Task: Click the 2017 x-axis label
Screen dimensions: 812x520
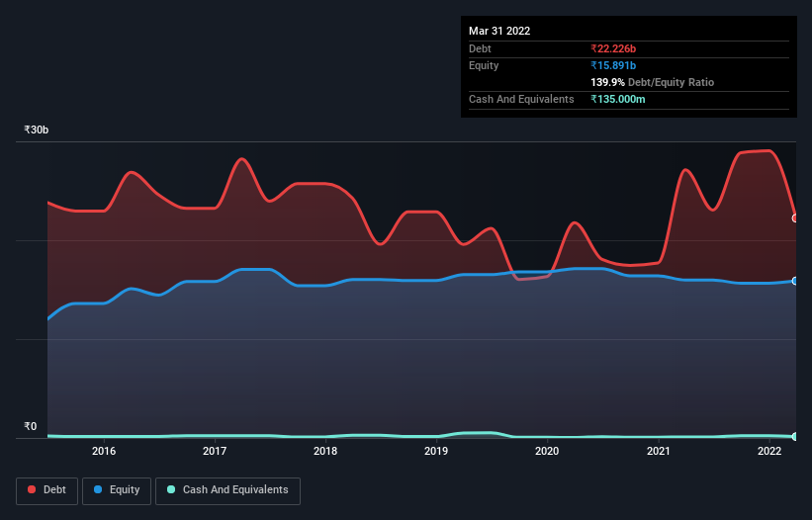Action: click(215, 451)
